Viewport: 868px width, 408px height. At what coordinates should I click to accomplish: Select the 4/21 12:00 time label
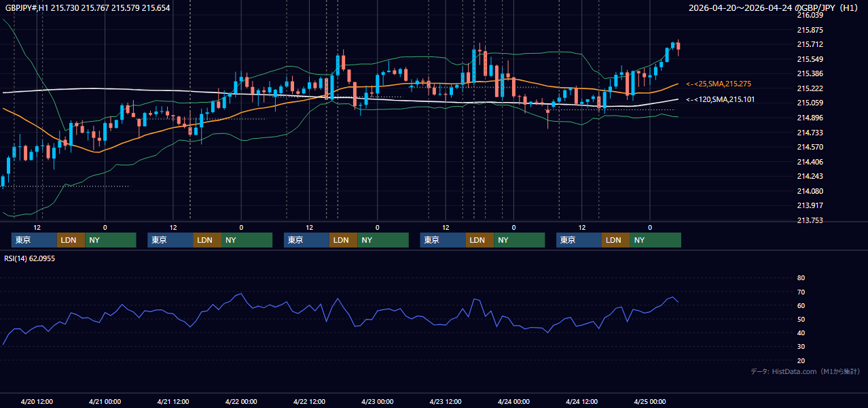(x=173, y=402)
